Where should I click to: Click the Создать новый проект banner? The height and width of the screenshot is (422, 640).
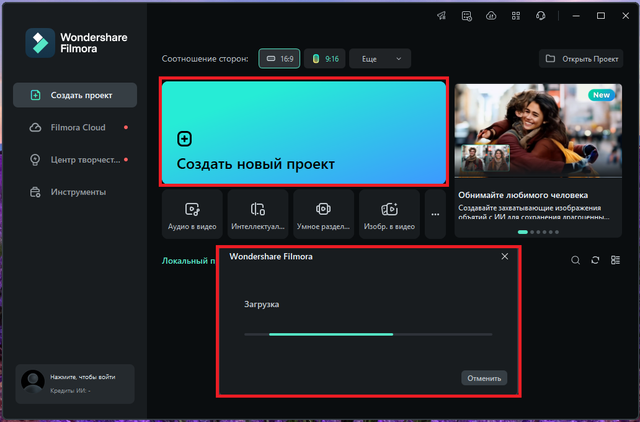[x=304, y=132]
